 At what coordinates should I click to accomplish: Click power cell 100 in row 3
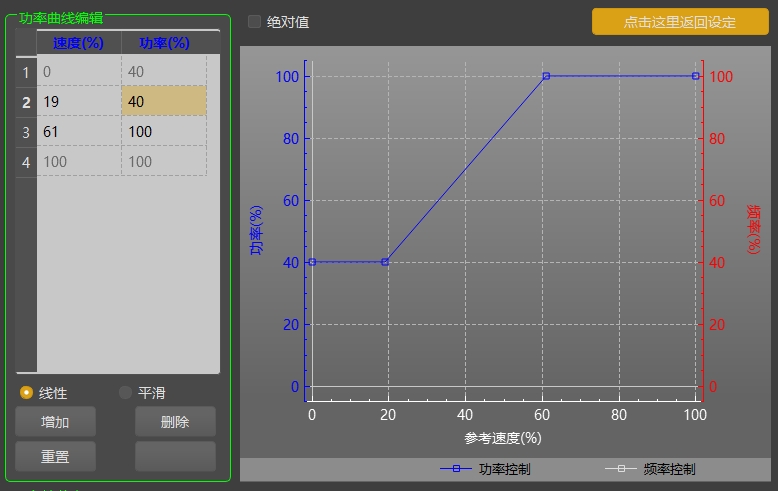164,131
